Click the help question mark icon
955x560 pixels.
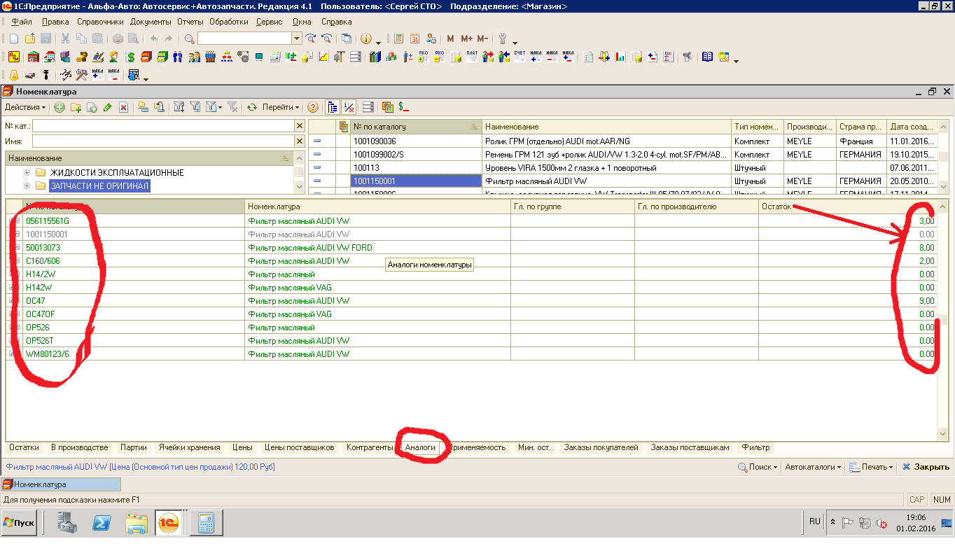click(x=313, y=107)
